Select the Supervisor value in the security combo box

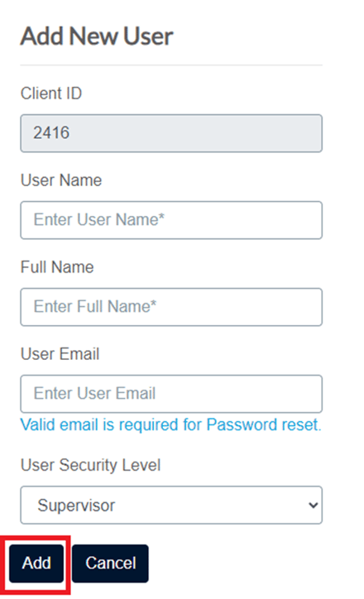tap(76, 506)
